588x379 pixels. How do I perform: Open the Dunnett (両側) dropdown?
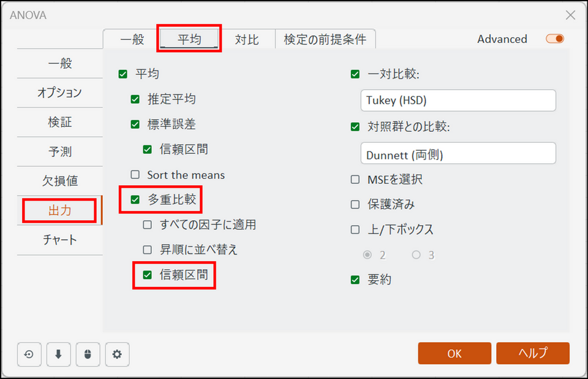(458, 153)
